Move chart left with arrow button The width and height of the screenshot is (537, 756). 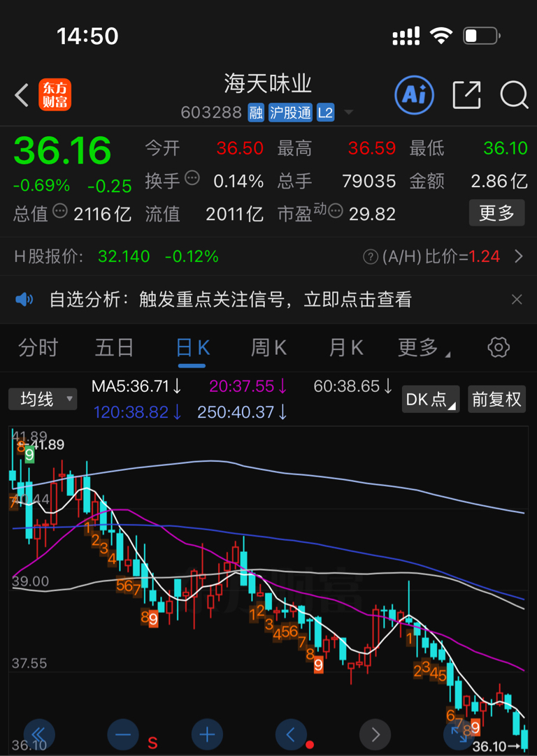pyautogui.click(x=291, y=735)
